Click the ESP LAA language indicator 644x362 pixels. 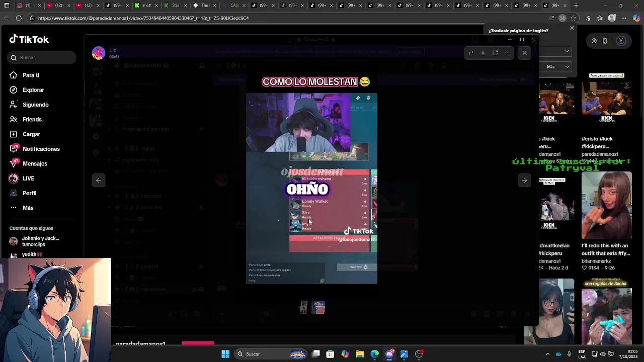pyautogui.click(x=582, y=354)
